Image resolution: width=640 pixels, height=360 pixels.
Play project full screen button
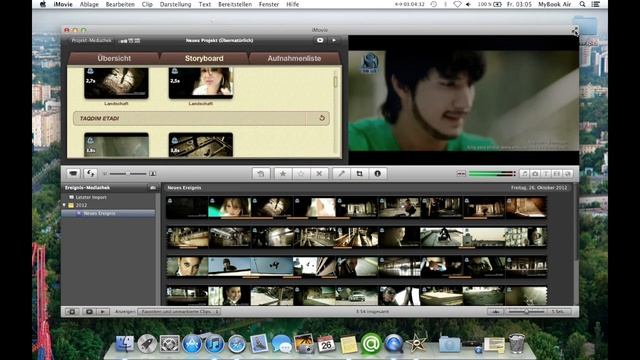[320, 40]
